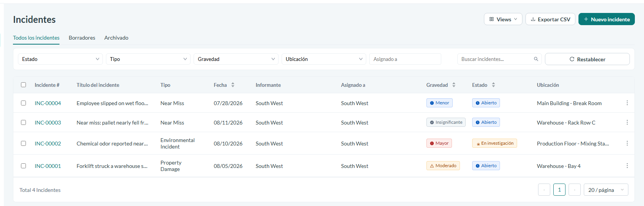644x206 pixels.
Task: Switch to Todos los incidentes tab
Action: tap(36, 38)
